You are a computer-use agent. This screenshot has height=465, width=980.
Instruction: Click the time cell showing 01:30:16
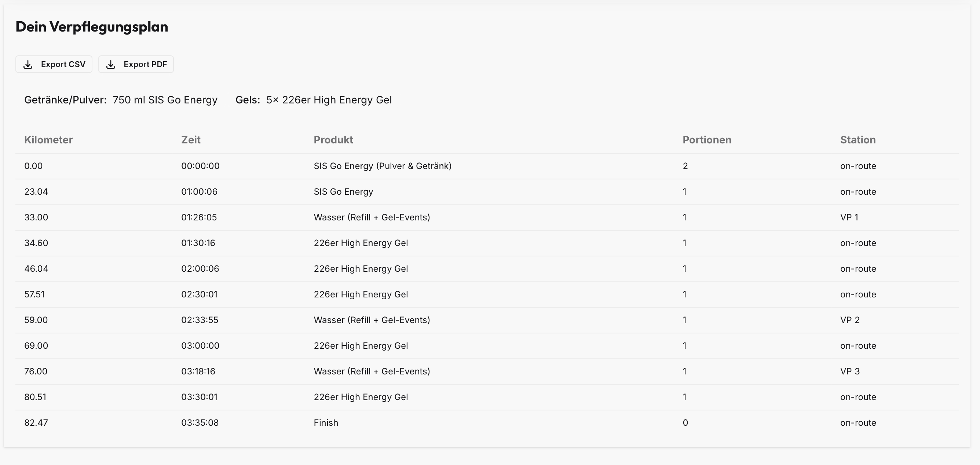(199, 243)
